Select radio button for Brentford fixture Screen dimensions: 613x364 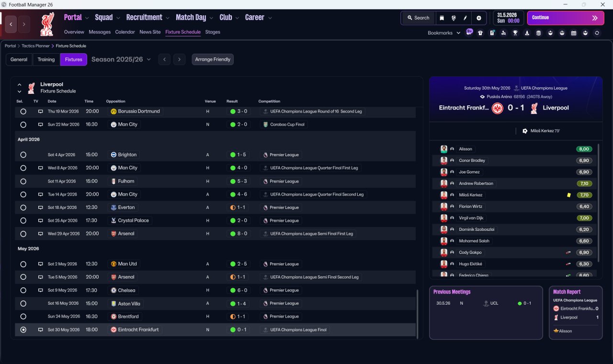tap(23, 317)
